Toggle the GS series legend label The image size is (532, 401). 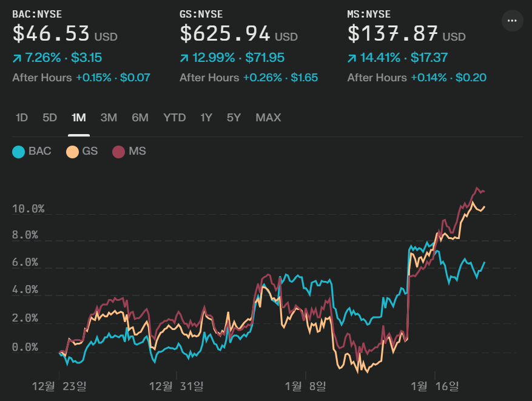[90, 151]
